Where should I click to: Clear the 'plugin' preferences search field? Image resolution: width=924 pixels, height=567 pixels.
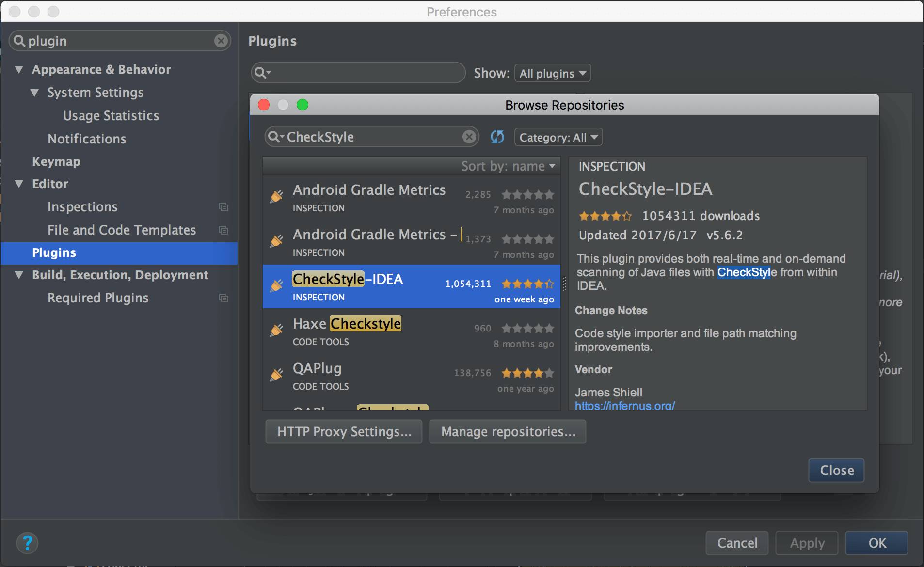pyautogui.click(x=221, y=41)
